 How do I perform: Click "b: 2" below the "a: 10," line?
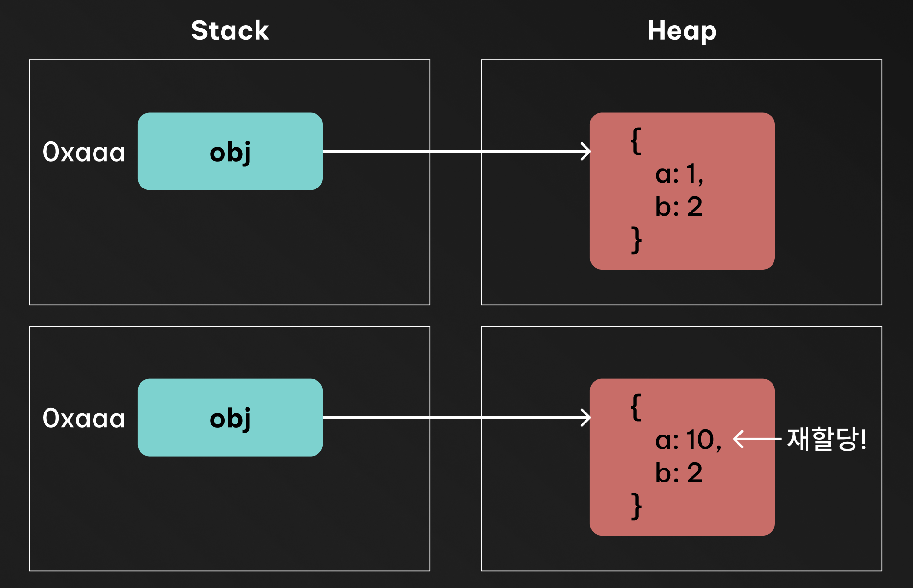[679, 473]
